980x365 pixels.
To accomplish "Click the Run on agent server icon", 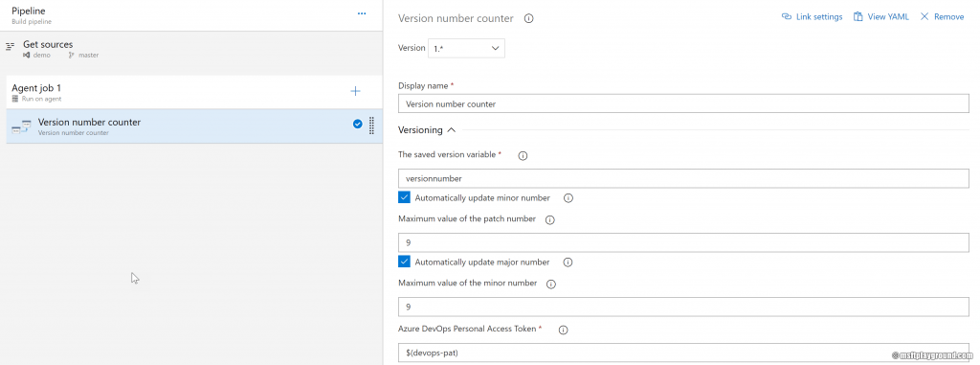I will tap(15, 99).
